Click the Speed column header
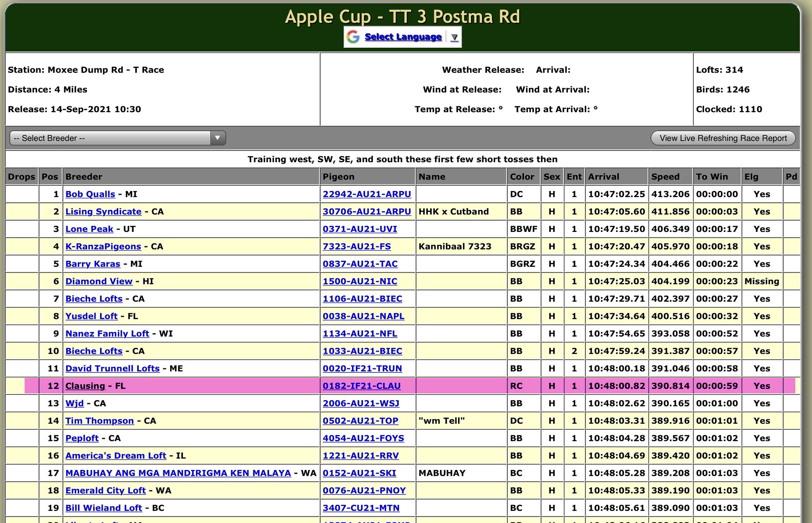 [665, 177]
